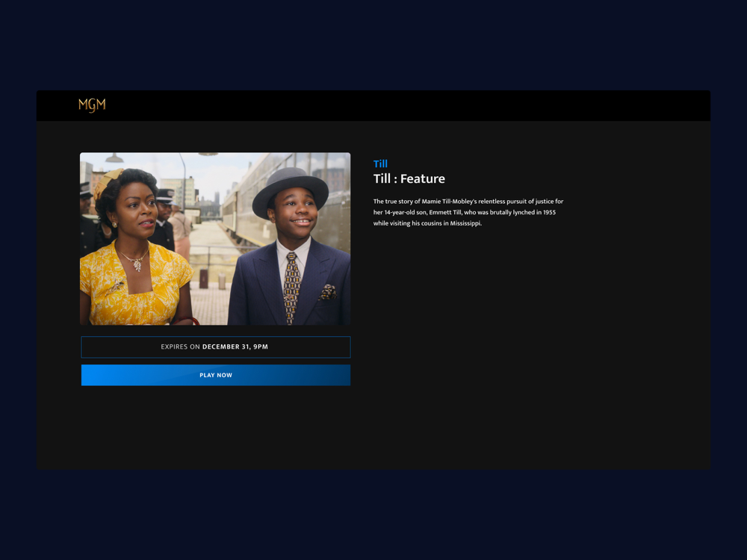Click the blue Till title link
This screenshot has height=560, width=747.
pos(380,164)
